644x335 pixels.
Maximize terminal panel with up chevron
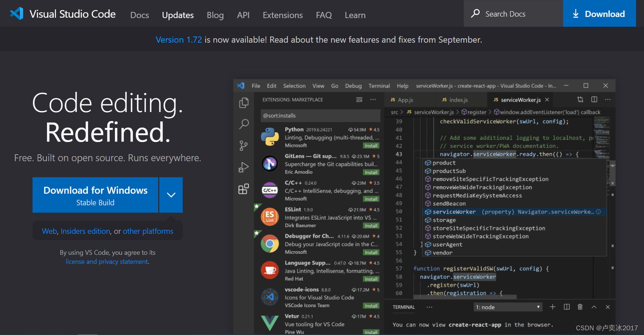point(594,307)
